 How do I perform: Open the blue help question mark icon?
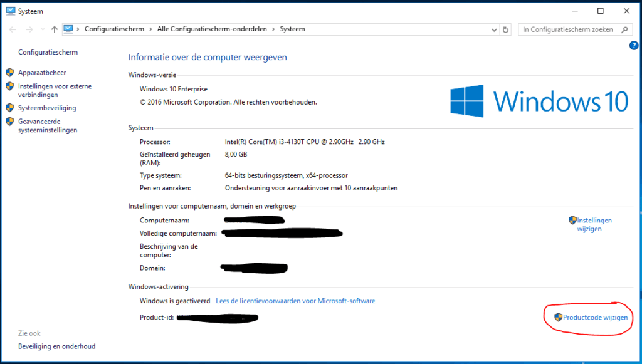[x=634, y=46]
